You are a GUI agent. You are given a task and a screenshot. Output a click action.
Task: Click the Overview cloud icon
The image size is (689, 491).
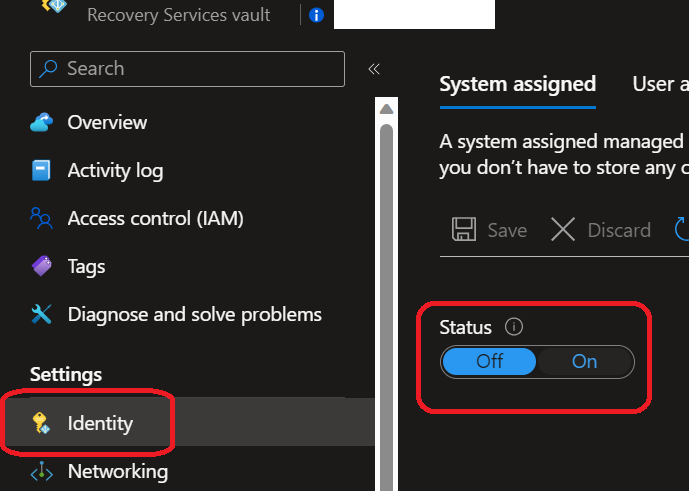click(41, 123)
